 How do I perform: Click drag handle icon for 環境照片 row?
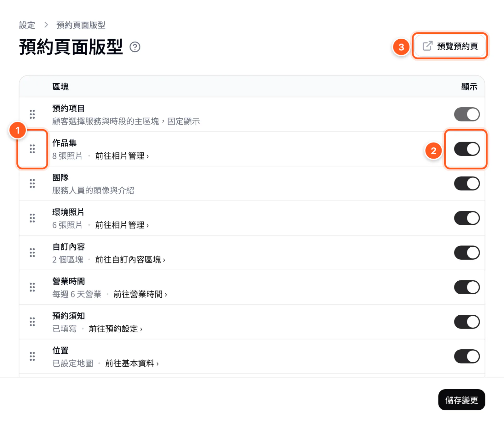point(32,218)
